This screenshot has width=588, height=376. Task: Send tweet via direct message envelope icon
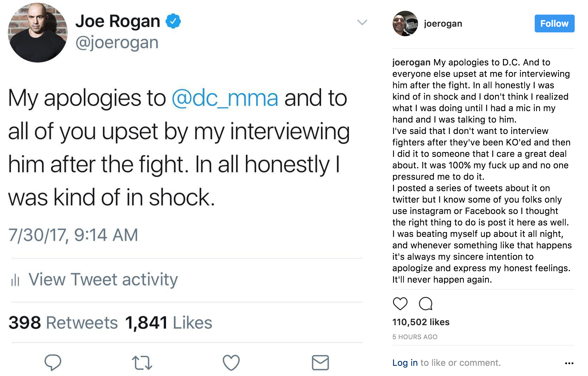coord(320,362)
